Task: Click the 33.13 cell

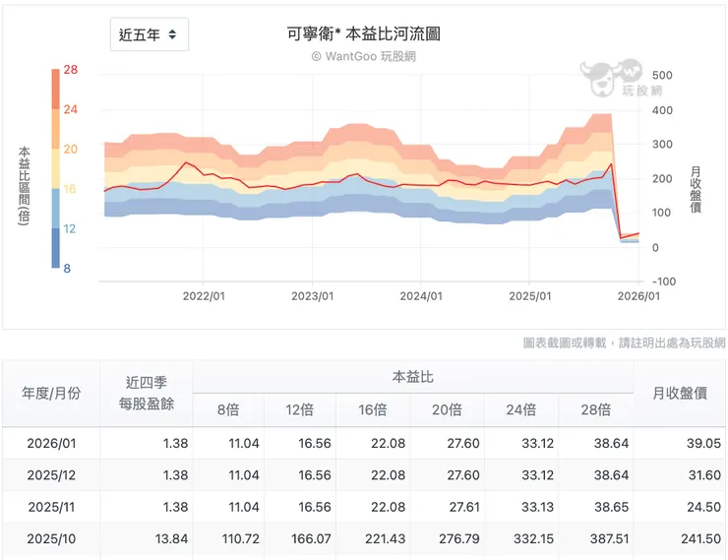Action: click(x=538, y=507)
